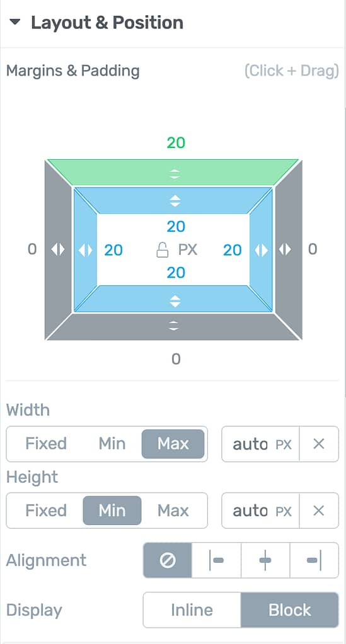Click the right margin drag arrows
Viewport: 346px width, 644px height.
[285, 249]
